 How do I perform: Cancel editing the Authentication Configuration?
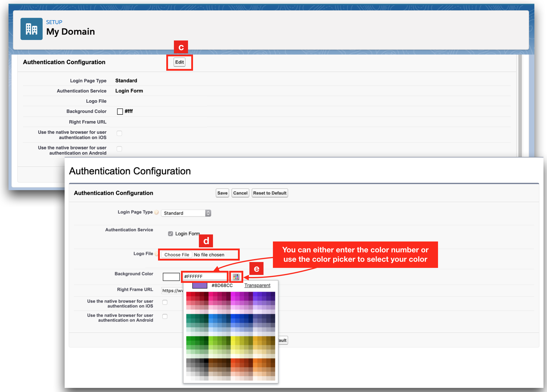[x=240, y=193]
